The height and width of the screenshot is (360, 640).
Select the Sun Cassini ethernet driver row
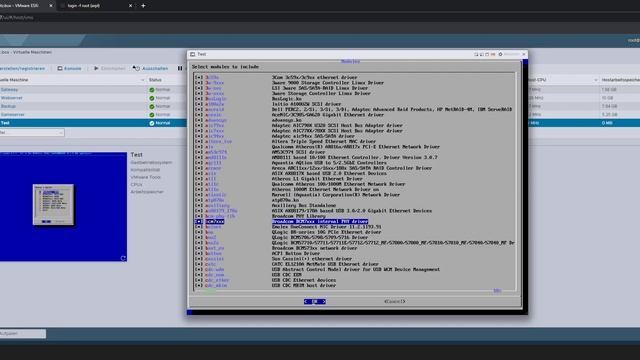point(355,258)
